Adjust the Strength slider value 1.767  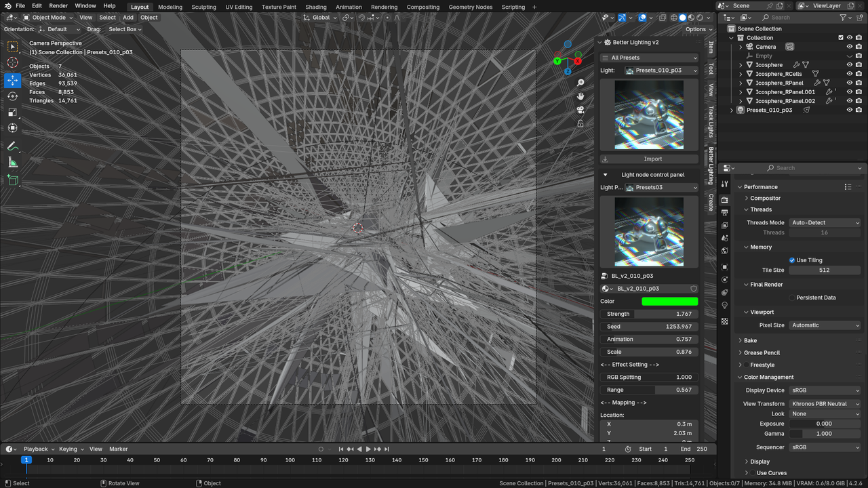(x=649, y=314)
